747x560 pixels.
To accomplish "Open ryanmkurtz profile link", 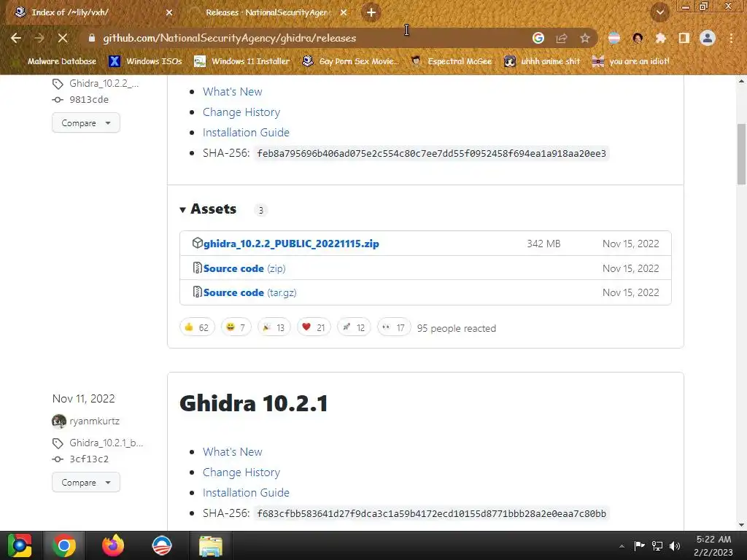I will point(94,421).
